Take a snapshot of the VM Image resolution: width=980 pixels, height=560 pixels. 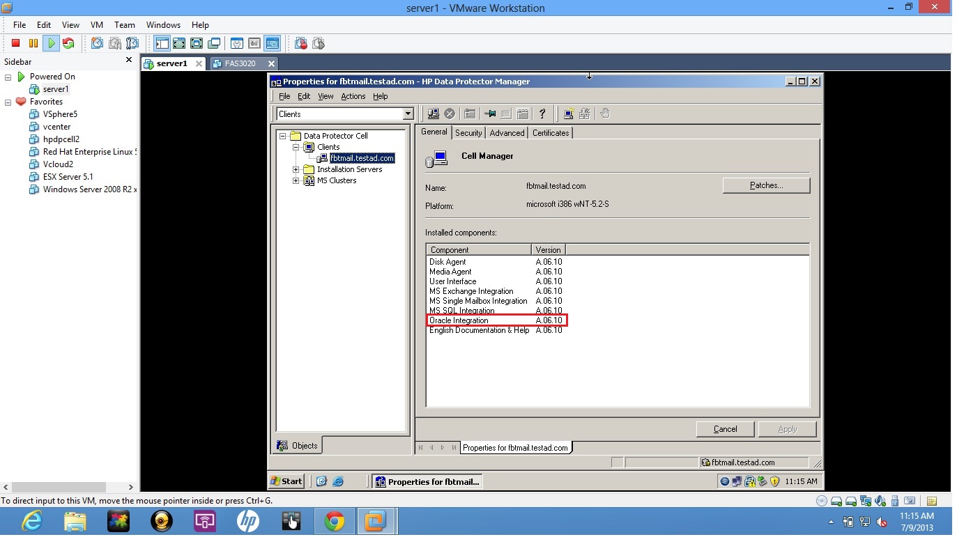pyautogui.click(x=97, y=43)
